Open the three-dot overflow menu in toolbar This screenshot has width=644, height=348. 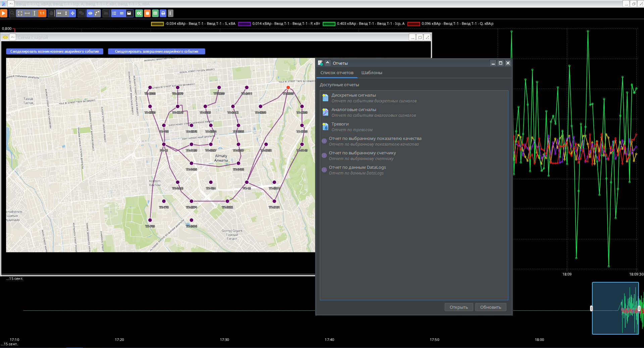point(170,13)
